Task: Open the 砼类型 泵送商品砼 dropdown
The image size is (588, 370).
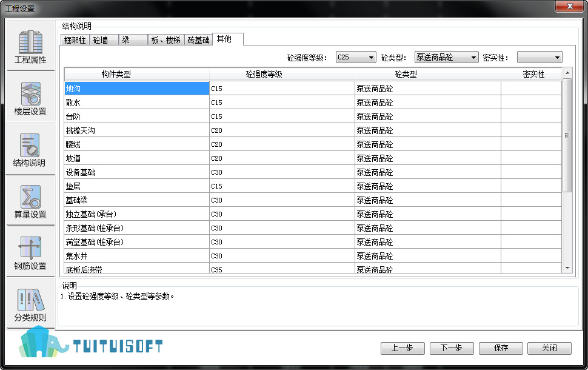Action: [447, 58]
